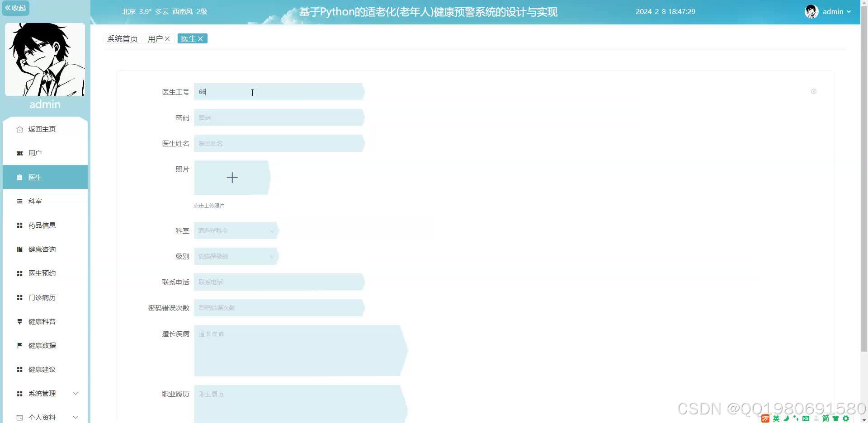This screenshot has height=423, width=868.
Task: Switch to the 系统首页 tab
Action: click(122, 38)
